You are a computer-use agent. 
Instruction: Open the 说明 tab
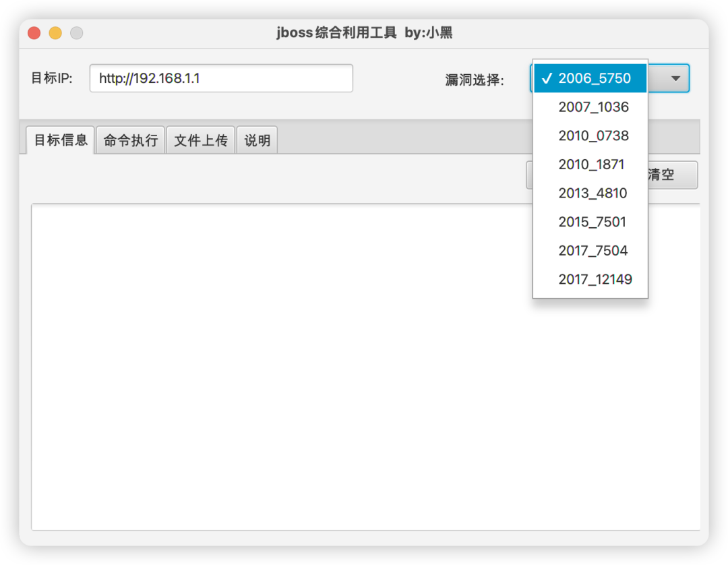[x=257, y=140]
